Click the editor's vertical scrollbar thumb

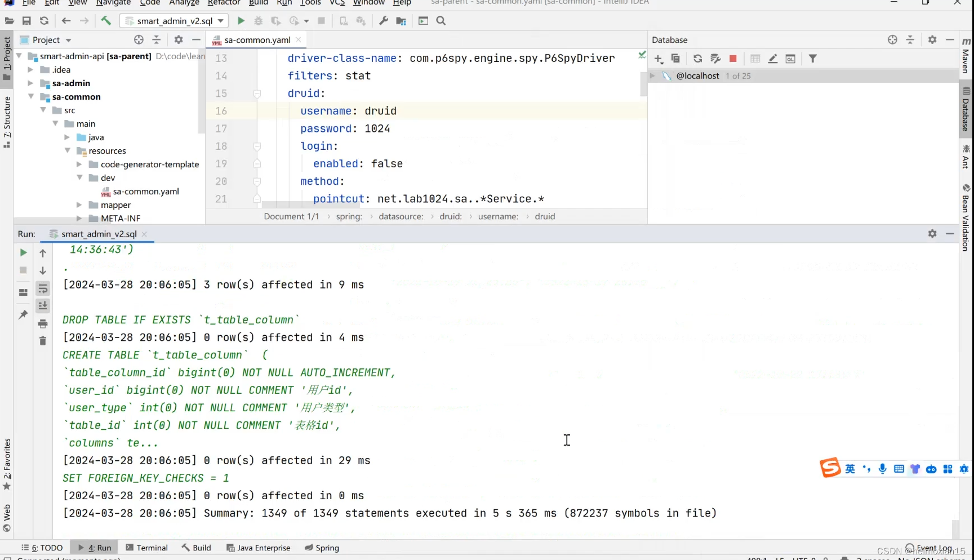tap(643, 85)
